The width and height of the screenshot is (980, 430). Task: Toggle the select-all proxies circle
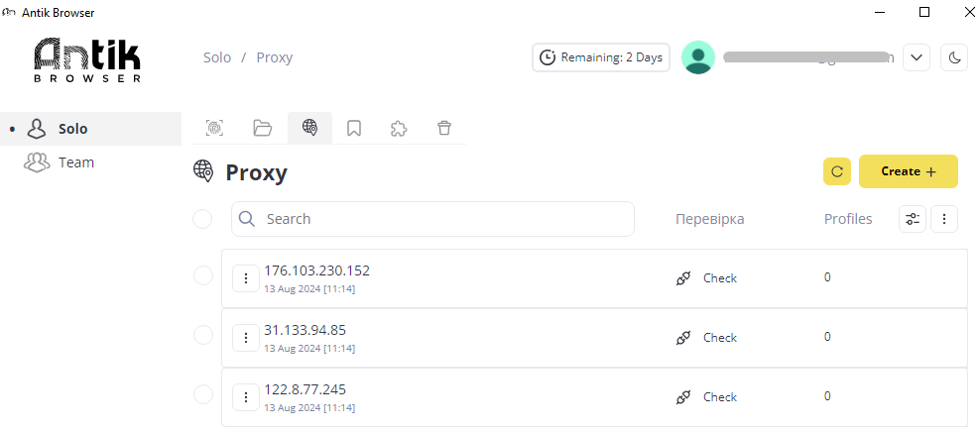click(202, 219)
